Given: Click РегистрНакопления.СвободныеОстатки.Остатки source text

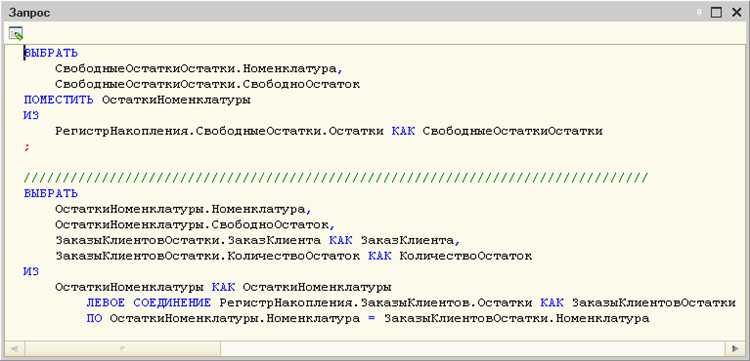Looking at the screenshot, I should (x=220, y=131).
